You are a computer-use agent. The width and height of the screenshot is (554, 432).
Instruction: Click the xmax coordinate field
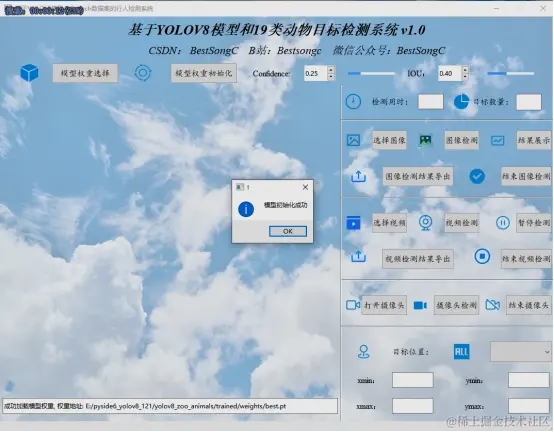413,406
